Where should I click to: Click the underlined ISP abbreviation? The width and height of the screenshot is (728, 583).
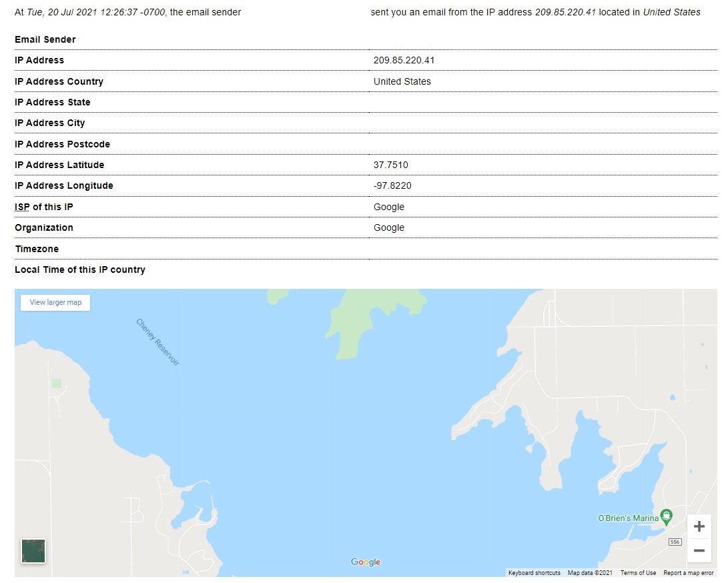tap(22, 207)
